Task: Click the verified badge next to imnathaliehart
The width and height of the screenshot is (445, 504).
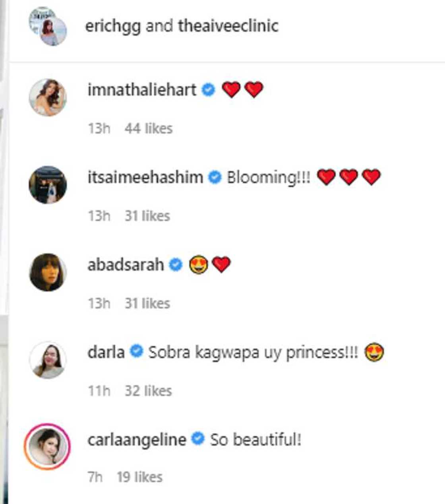Action: click(208, 90)
